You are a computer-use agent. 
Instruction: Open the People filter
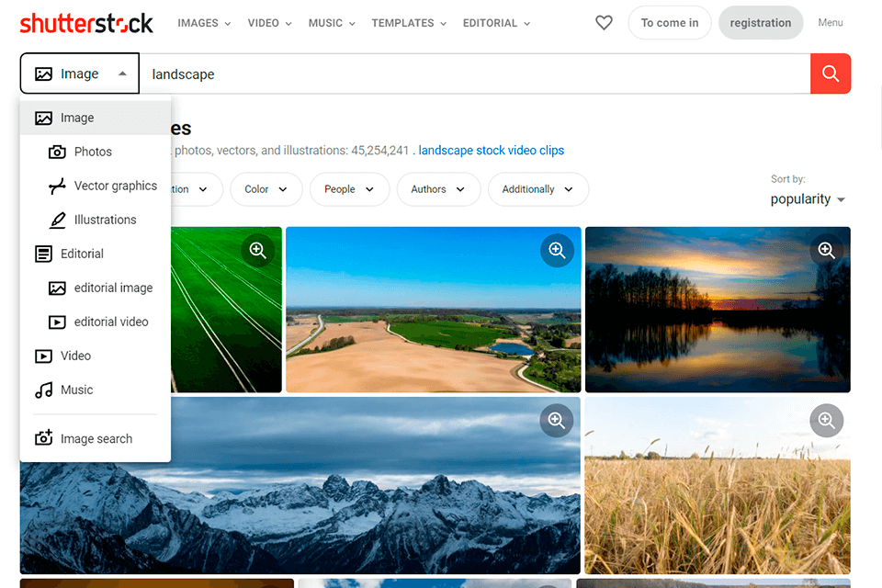[x=349, y=189]
